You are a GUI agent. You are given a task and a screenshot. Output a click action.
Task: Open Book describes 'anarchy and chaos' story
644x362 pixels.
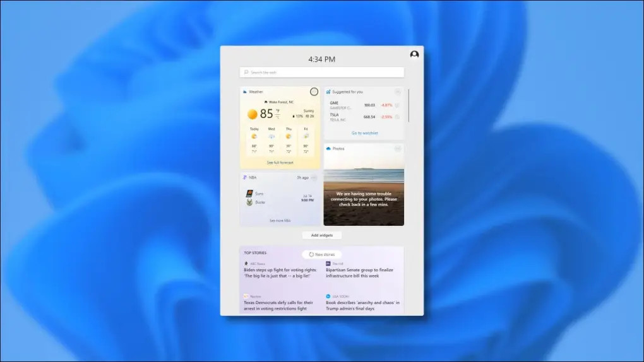coord(362,305)
